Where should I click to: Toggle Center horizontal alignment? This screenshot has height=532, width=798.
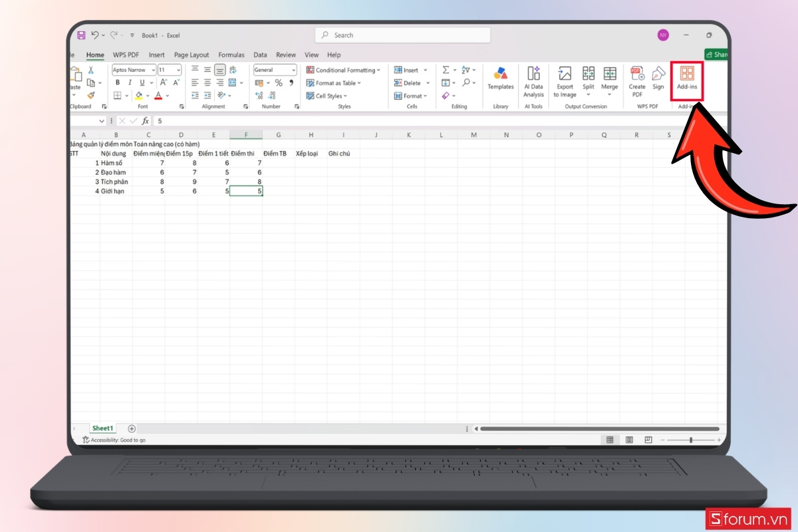[x=207, y=82]
